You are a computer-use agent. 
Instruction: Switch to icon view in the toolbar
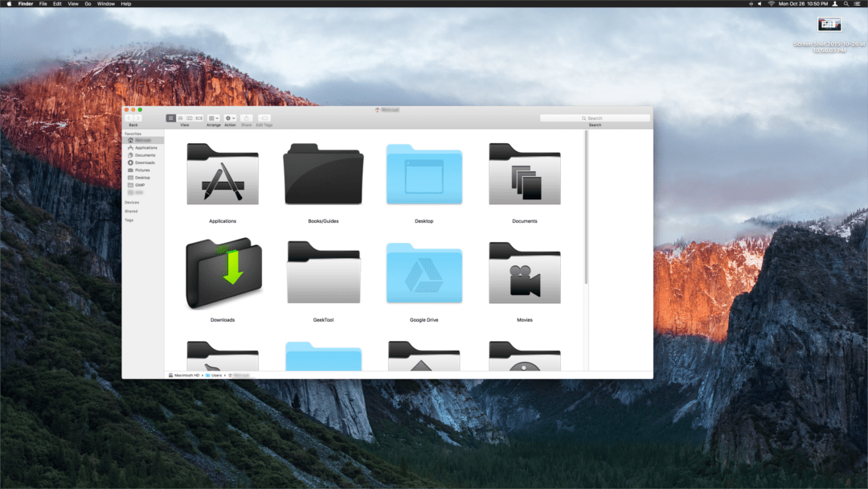pos(171,118)
